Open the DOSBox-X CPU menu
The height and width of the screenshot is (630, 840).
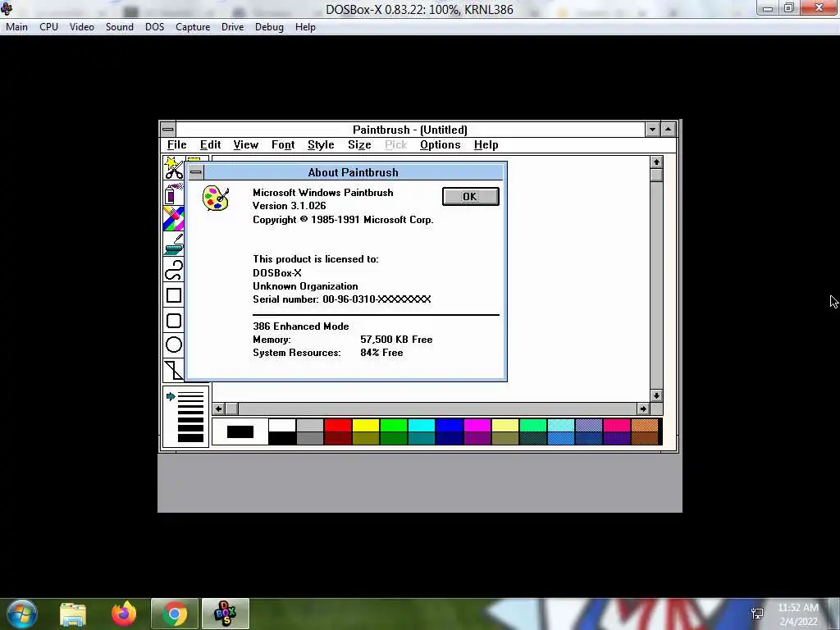(x=48, y=27)
